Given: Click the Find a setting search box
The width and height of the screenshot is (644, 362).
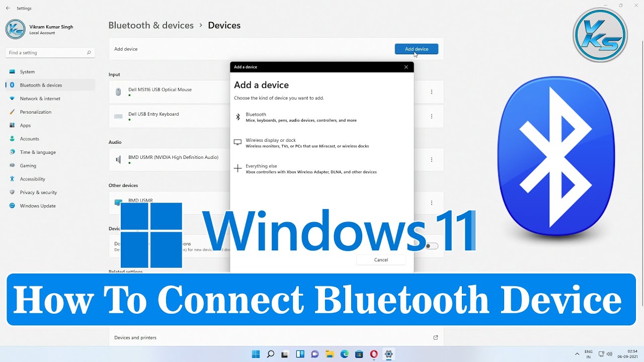Looking at the screenshot, I should click(50, 52).
